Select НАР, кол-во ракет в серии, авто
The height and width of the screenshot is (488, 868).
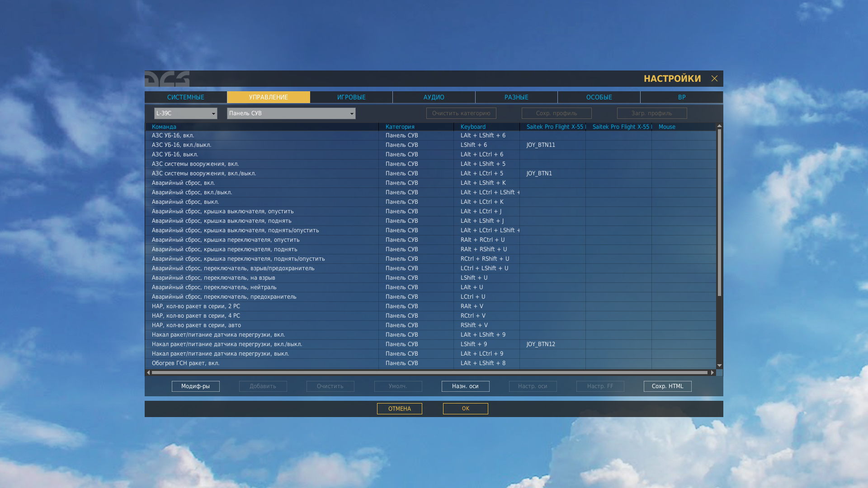(x=430, y=325)
